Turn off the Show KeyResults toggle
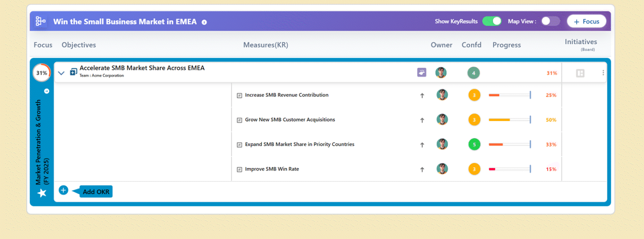 [492, 21]
